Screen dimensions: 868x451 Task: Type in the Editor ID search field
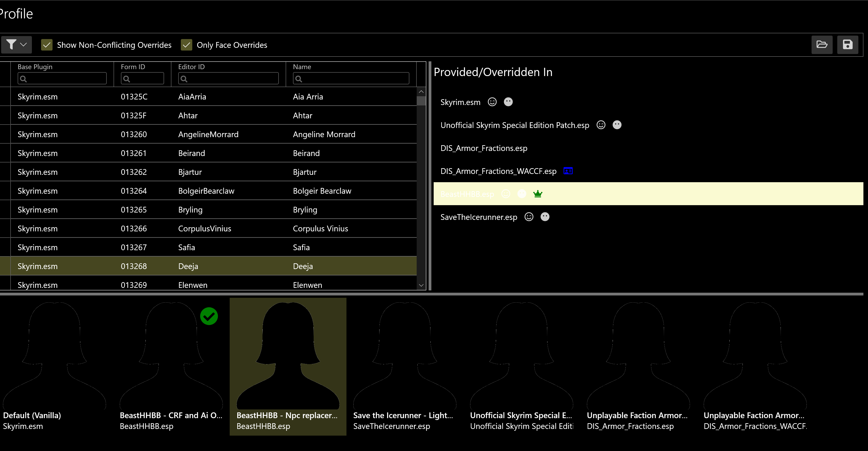tap(228, 78)
